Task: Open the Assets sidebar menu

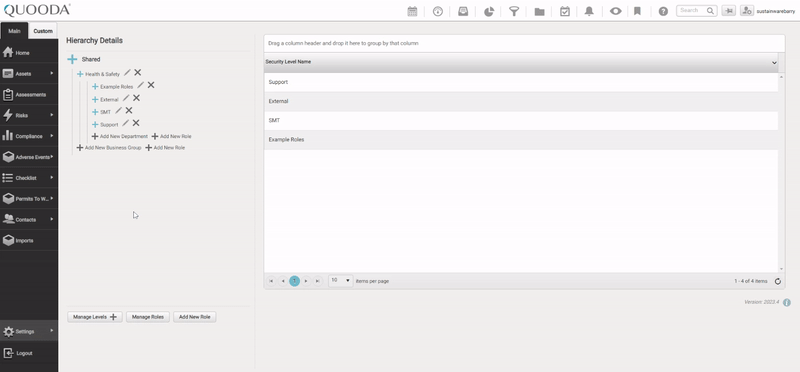Action: 29,73
